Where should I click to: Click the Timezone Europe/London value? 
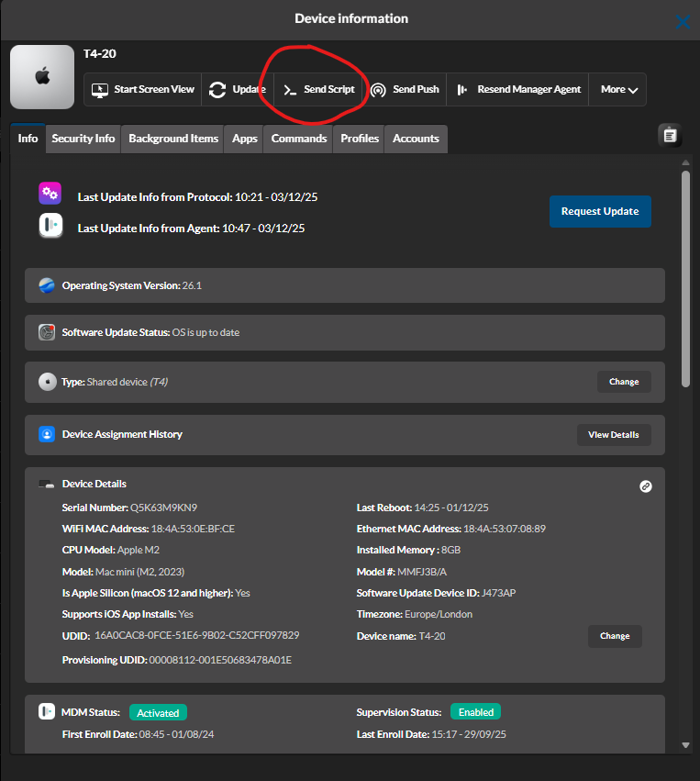(439, 614)
